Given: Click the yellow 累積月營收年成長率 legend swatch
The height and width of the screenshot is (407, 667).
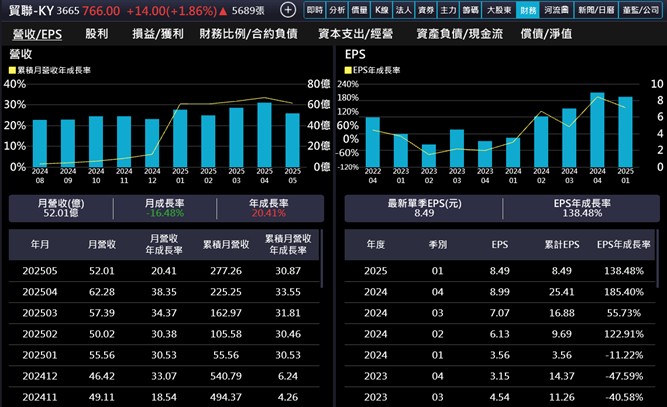Looking at the screenshot, I should 12,70.
